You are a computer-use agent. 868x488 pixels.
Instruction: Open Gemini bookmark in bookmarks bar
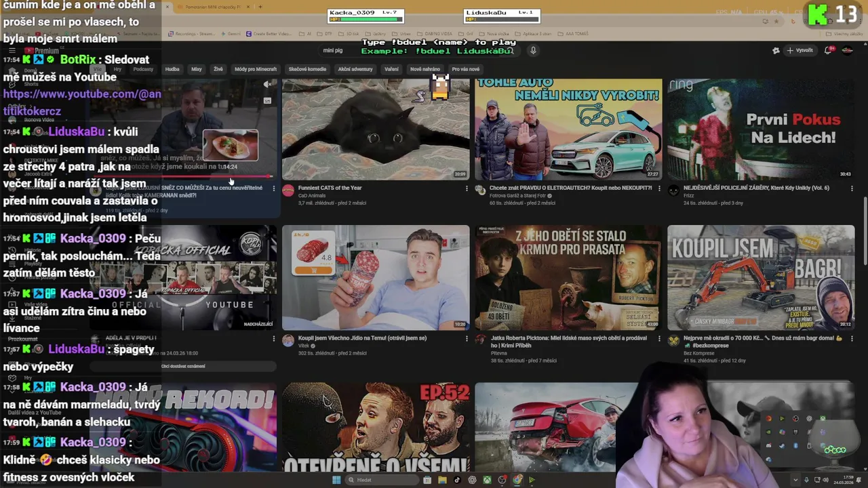[231, 34]
